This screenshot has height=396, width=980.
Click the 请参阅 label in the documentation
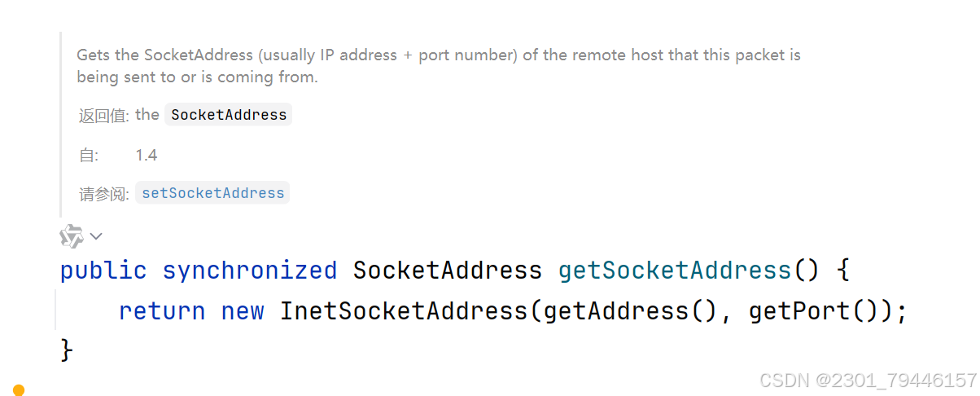coord(103,194)
